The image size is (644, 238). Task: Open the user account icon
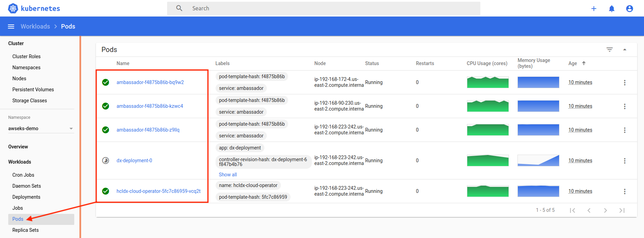click(630, 9)
